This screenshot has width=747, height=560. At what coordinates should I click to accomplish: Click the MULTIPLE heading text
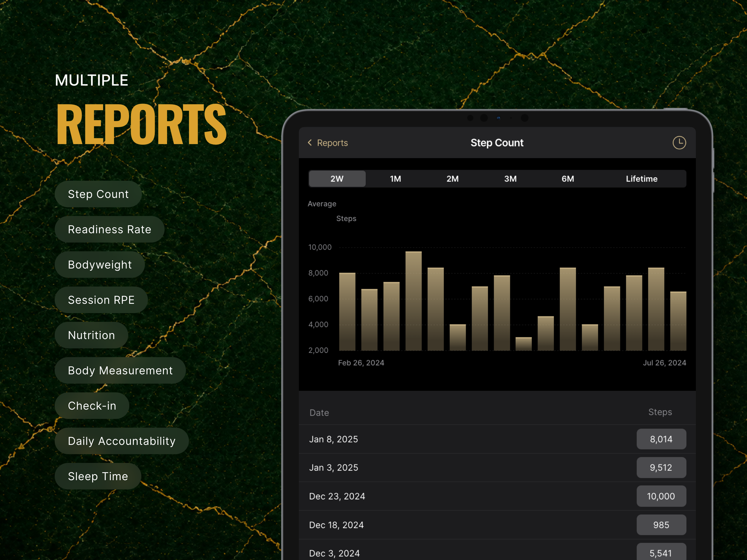coord(92,80)
